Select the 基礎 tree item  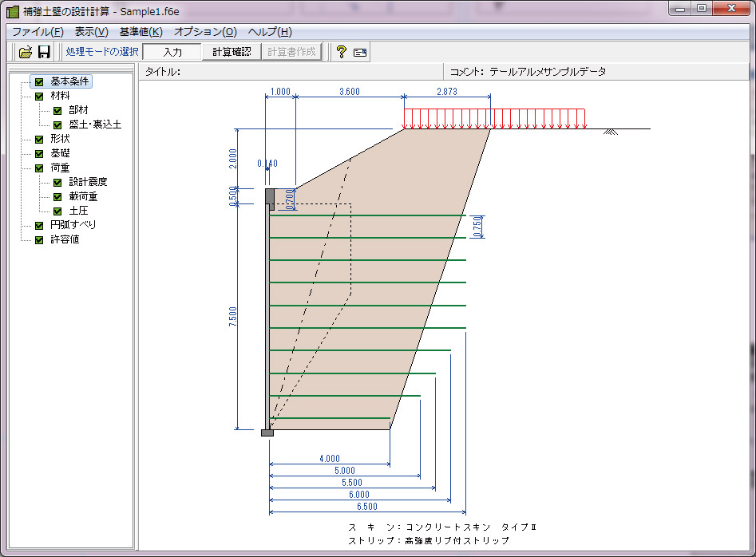point(60,153)
